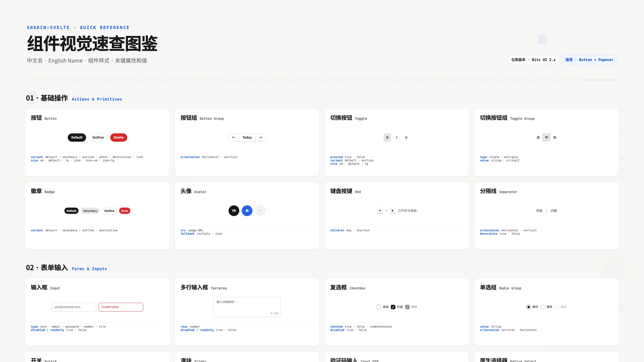Select 右 in the Toggle Group
Image resolution: width=644 pixels, height=362 pixels.
point(555,138)
